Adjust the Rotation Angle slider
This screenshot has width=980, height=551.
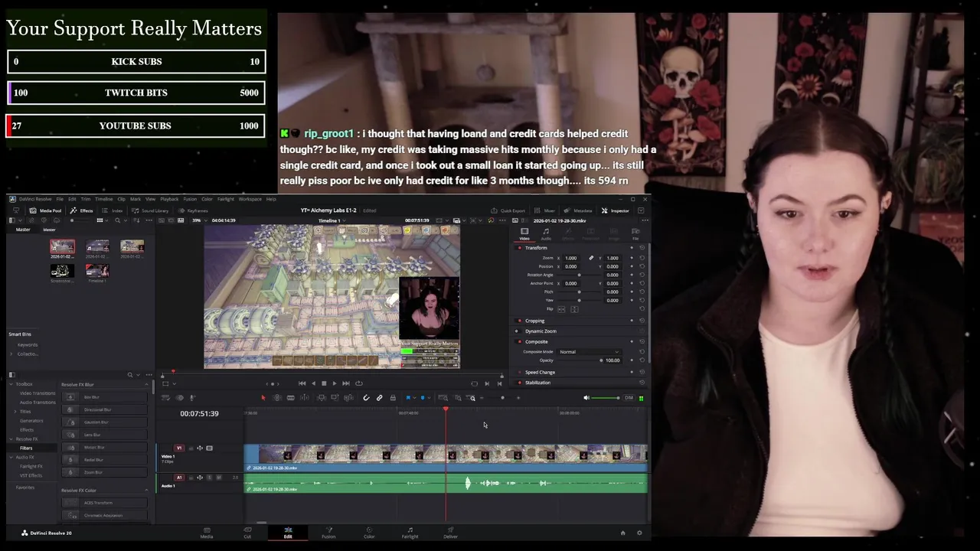(x=579, y=275)
